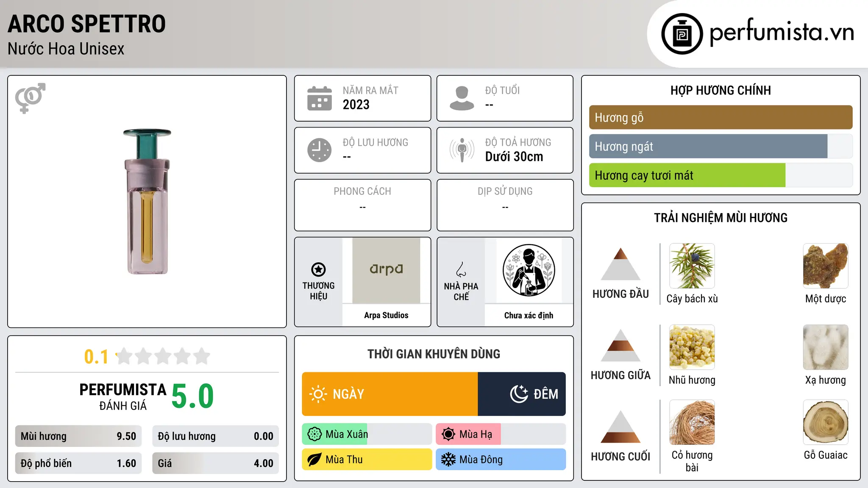Click the Ngày daytime bar
Viewport: 868px width, 488px height.
click(x=390, y=394)
